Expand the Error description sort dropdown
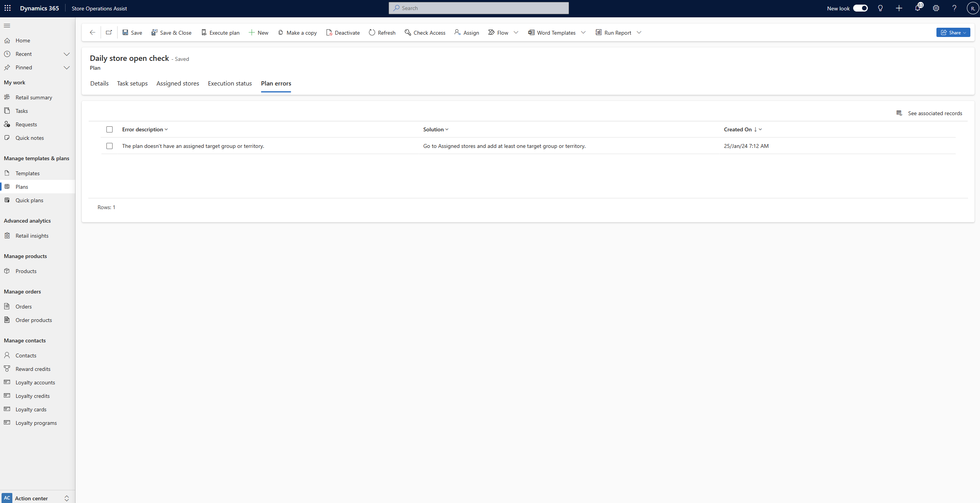Image resolution: width=980 pixels, height=503 pixels. click(166, 129)
